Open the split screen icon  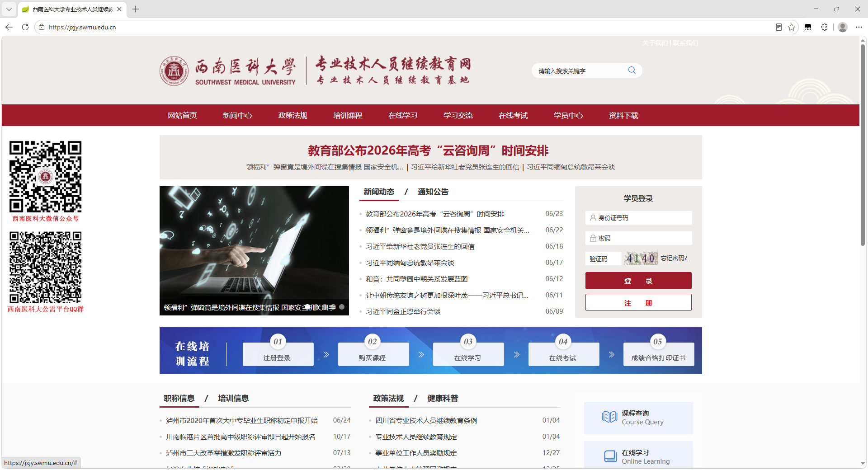point(808,27)
